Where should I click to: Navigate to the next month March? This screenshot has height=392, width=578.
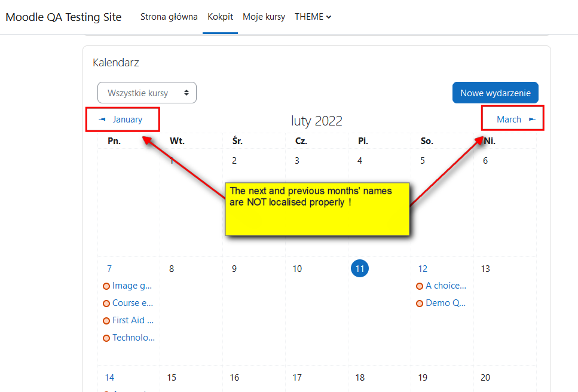(x=509, y=120)
